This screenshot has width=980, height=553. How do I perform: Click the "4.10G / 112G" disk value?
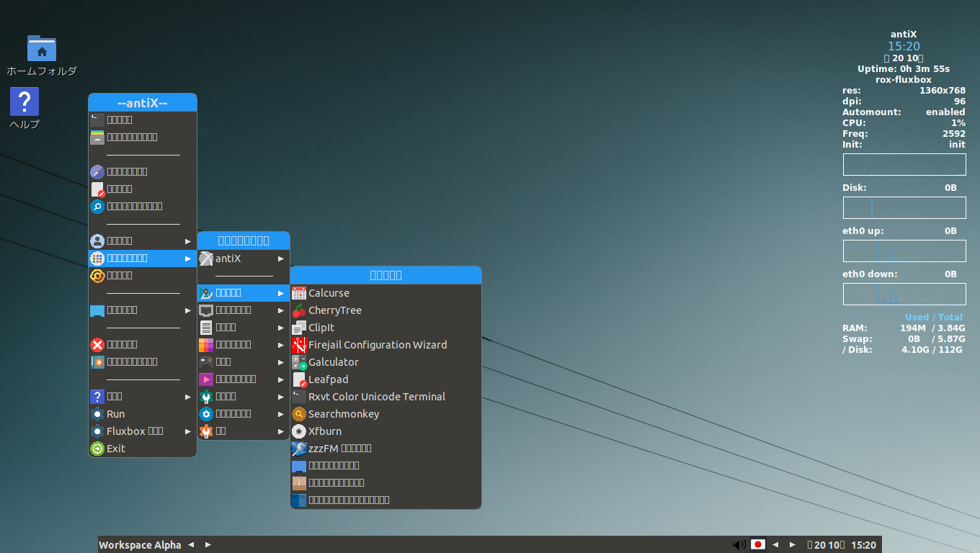pyautogui.click(x=932, y=350)
